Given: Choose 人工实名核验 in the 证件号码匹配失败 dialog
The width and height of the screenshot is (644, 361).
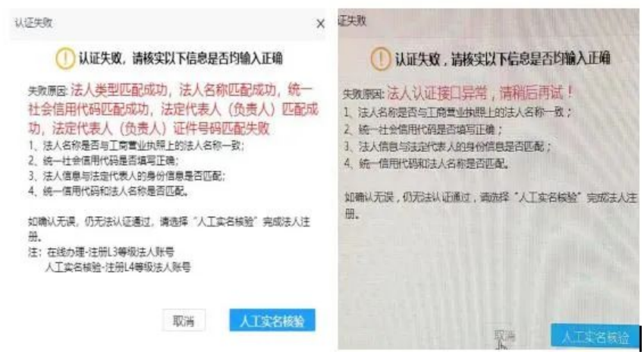Looking at the screenshot, I should [x=272, y=320].
